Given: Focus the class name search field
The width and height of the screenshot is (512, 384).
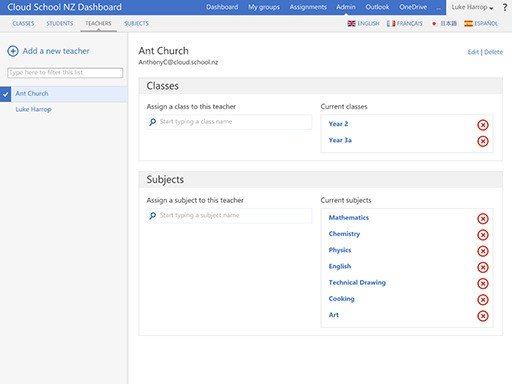Looking at the screenshot, I should pyautogui.click(x=229, y=122).
